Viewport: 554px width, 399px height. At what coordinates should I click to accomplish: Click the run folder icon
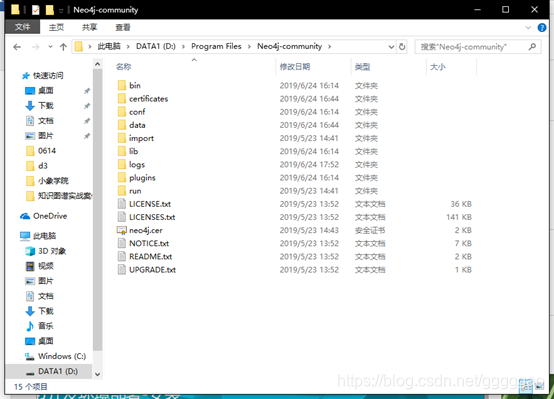click(122, 190)
